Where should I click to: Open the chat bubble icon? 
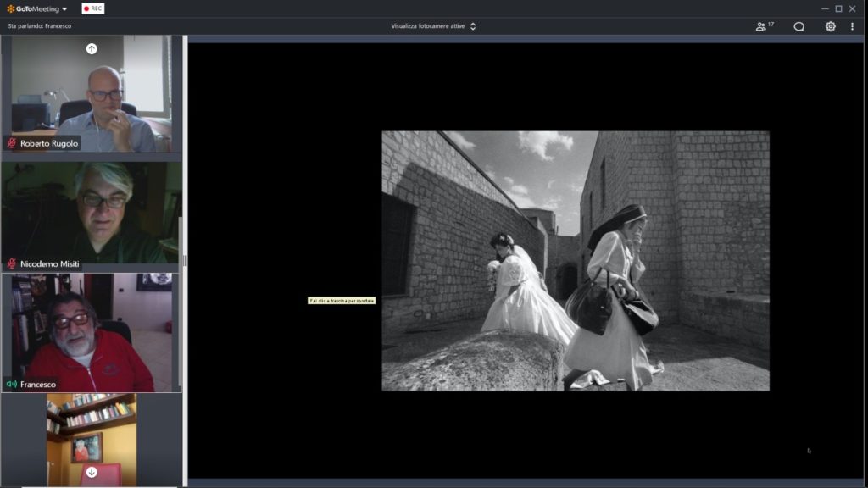click(x=798, y=26)
